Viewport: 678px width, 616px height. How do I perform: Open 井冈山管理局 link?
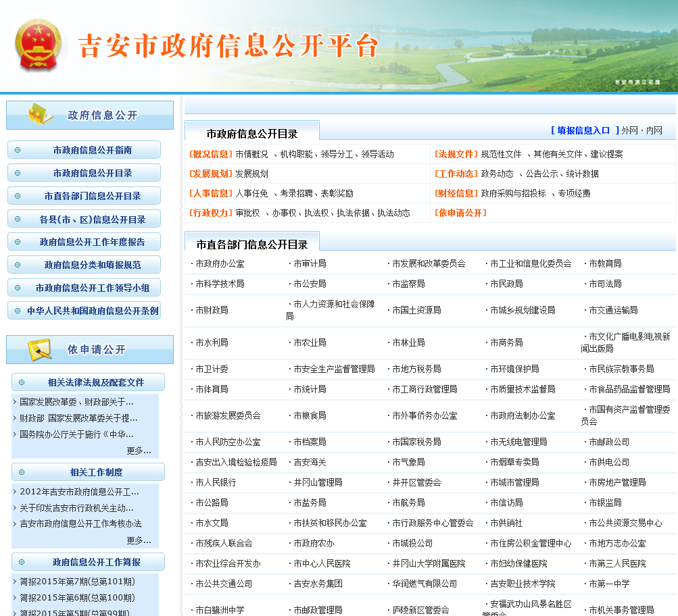(318, 482)
